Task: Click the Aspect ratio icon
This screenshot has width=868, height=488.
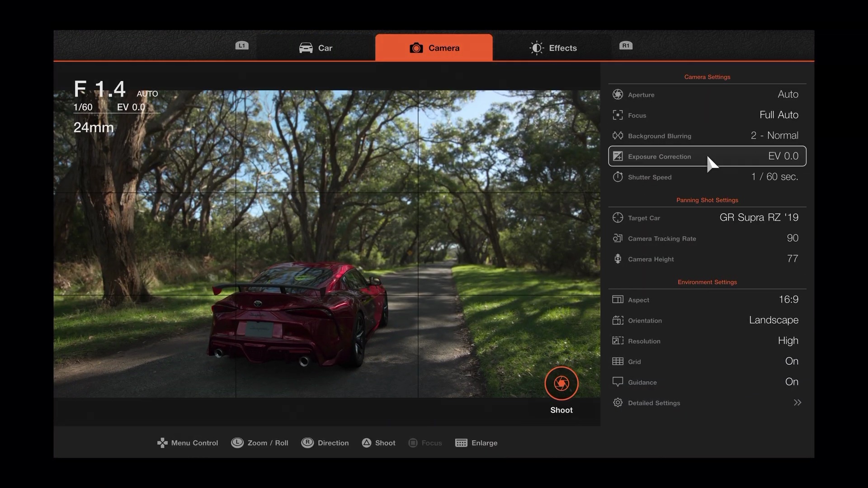Action: coord(618,300)
